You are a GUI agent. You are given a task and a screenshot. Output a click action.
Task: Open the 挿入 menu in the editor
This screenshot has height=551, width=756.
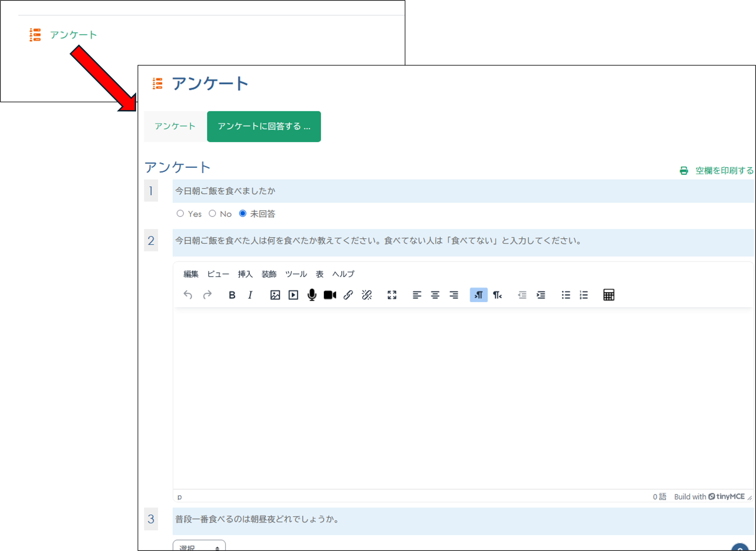coord(245,274)
